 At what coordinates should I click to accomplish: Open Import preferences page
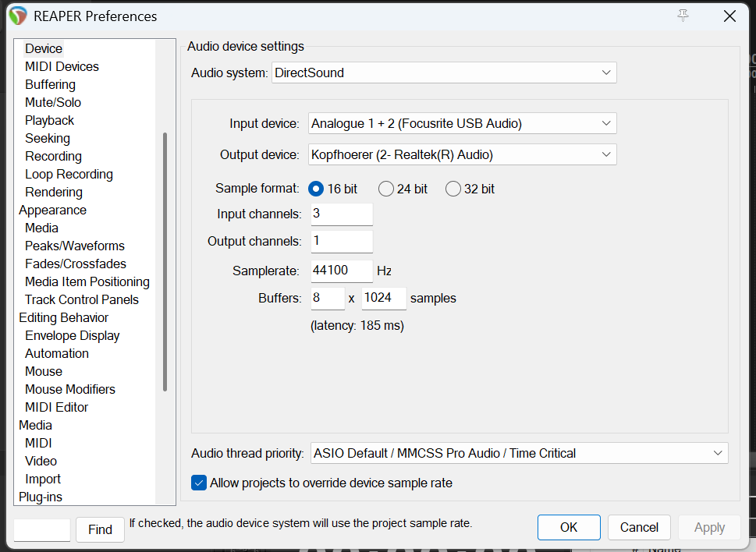pos(43,479)
